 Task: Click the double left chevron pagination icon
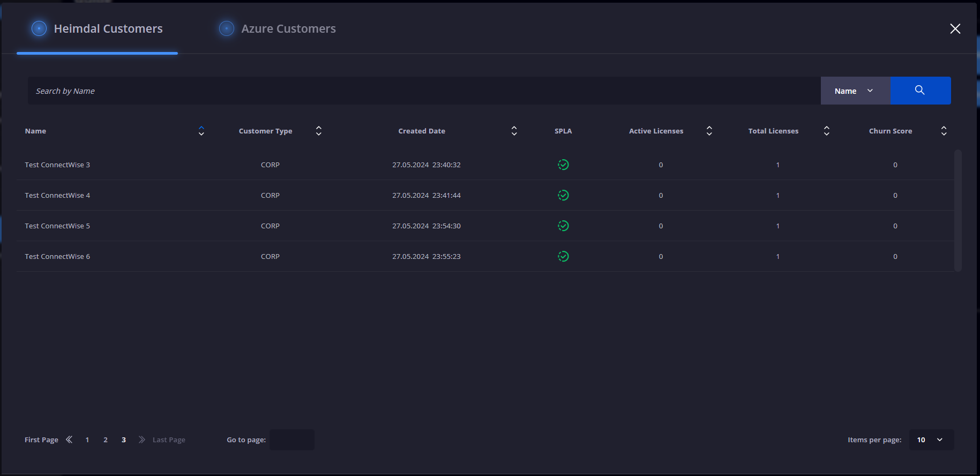[x=69, y=440]
